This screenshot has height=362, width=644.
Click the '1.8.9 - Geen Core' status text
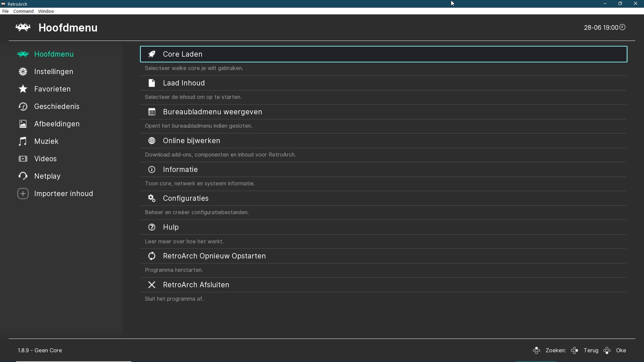coord(40,351)
